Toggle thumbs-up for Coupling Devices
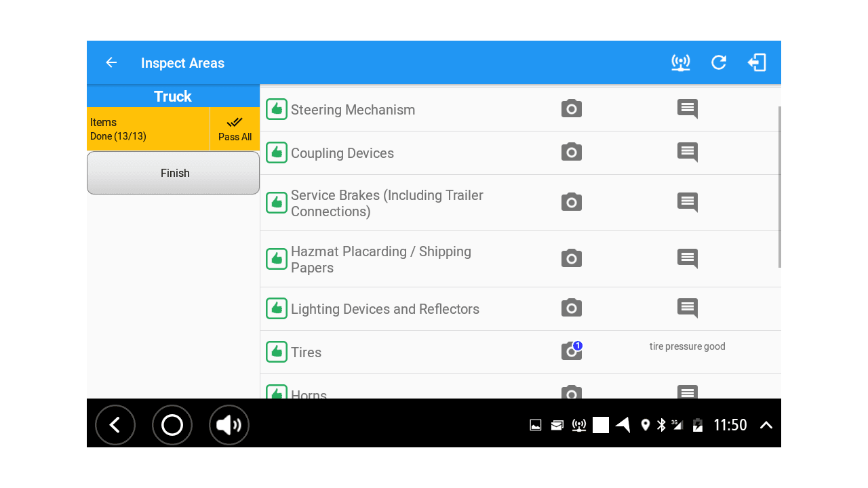 point(277,152)
